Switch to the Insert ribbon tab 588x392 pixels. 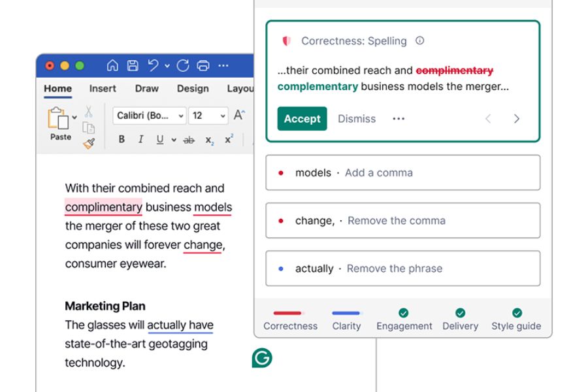[x=103, y=89]
